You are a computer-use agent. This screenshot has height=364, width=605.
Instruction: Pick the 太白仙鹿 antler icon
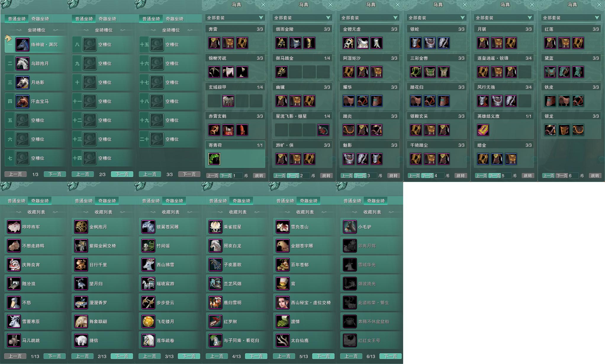pyautogui.click(x=283, y=341)
